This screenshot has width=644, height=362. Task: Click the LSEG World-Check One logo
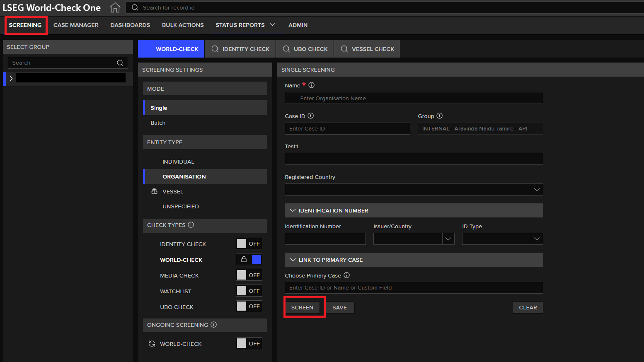pos(52,7)
